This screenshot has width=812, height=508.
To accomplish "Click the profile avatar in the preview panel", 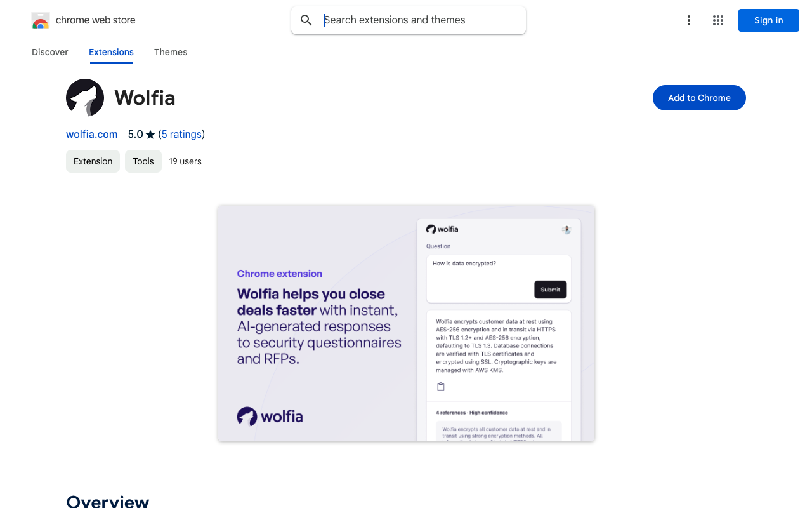I will 566,230.
